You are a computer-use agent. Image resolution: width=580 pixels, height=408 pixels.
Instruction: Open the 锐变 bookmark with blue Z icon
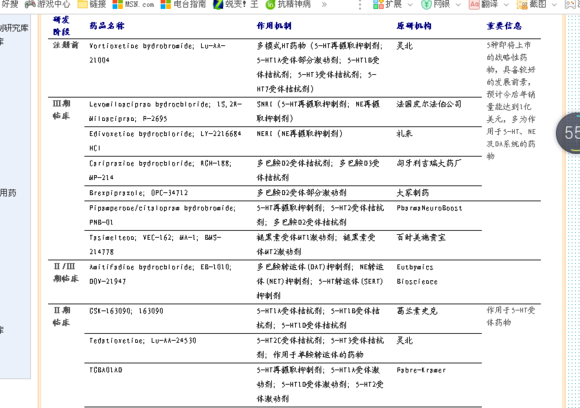tap(236, 4)
